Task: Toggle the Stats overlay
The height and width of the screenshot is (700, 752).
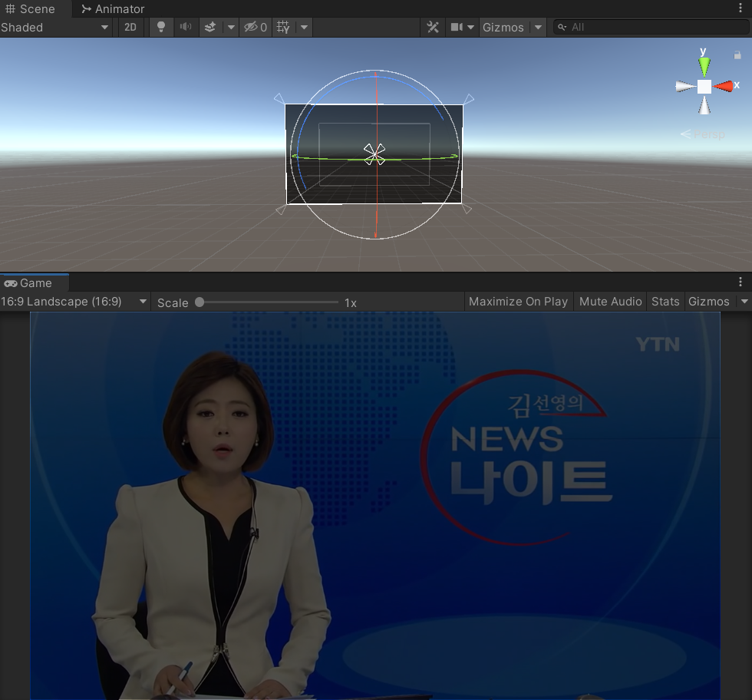Action: point(665,302)
